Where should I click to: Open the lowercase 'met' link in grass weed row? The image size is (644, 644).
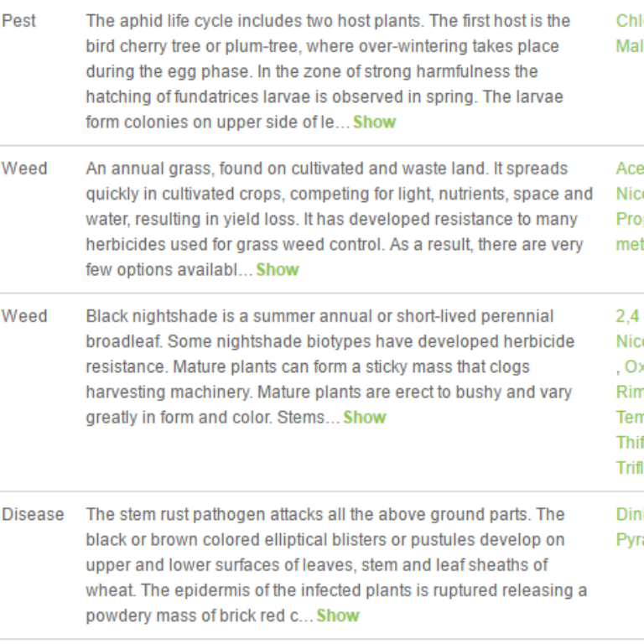click(x=630, y=244)
